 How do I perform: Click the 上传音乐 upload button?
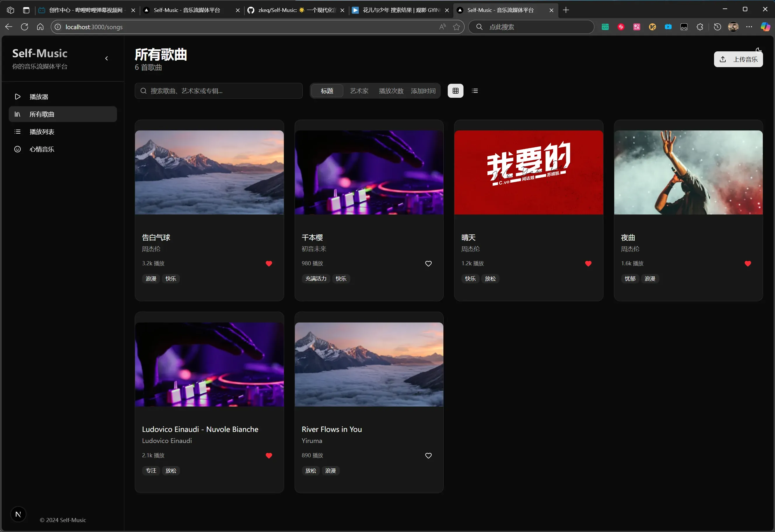pos(738,59)
